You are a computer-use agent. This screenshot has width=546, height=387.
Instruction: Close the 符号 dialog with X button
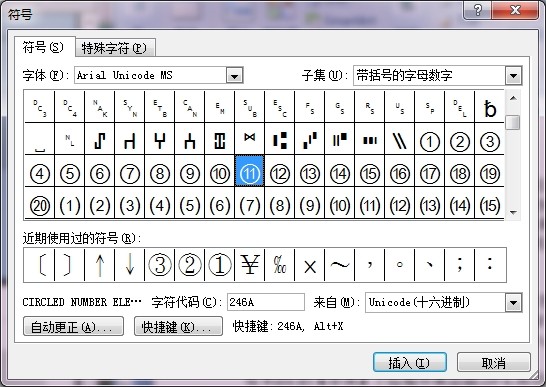[x=515, y=10]
